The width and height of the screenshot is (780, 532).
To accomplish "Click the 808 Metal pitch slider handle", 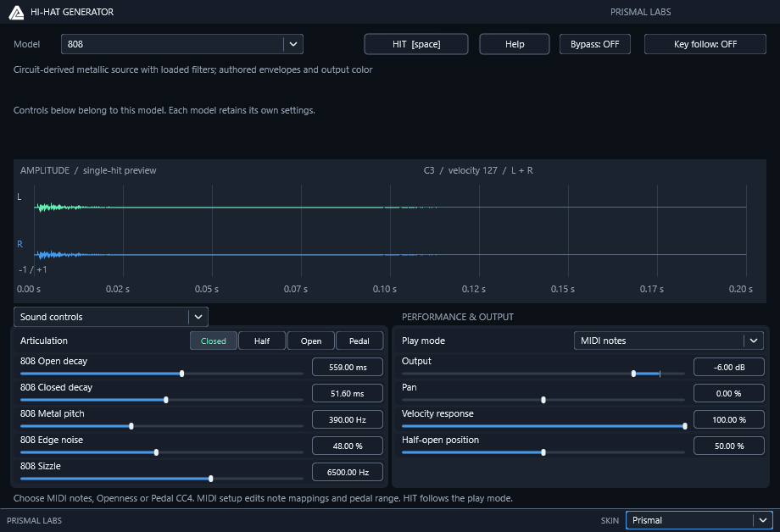I will pyautogui.click(x=131, y=426).
